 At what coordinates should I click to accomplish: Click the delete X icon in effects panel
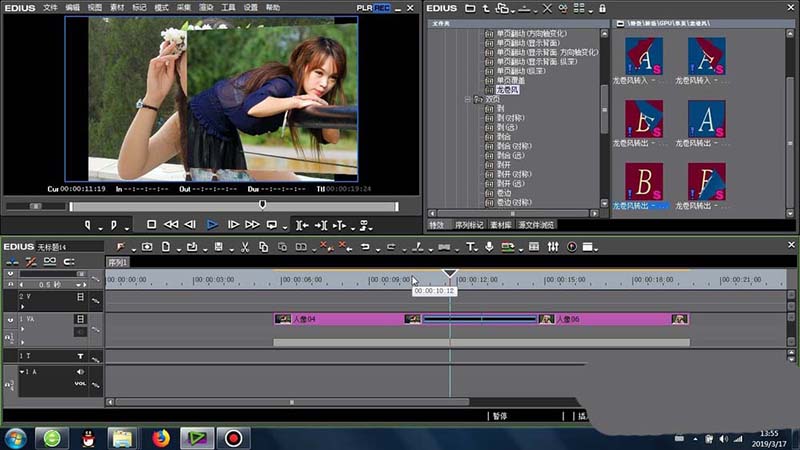pos(547,8)
